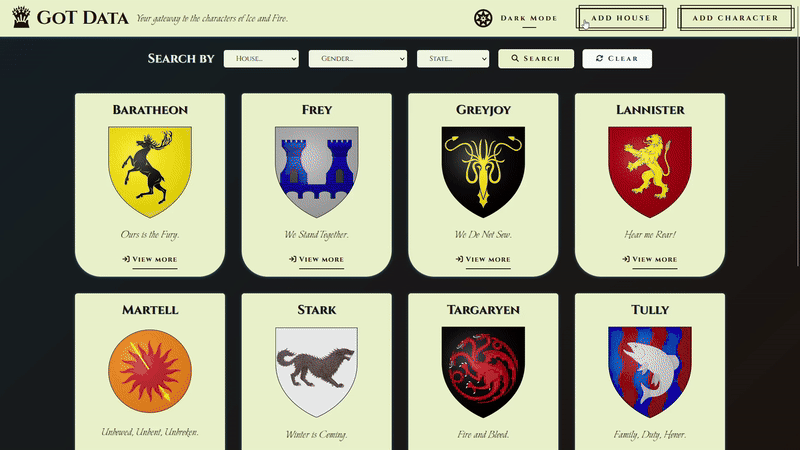This screenshot has height=450, width=800.
Task: View more about House Frey
Action: tap(316, 260)
